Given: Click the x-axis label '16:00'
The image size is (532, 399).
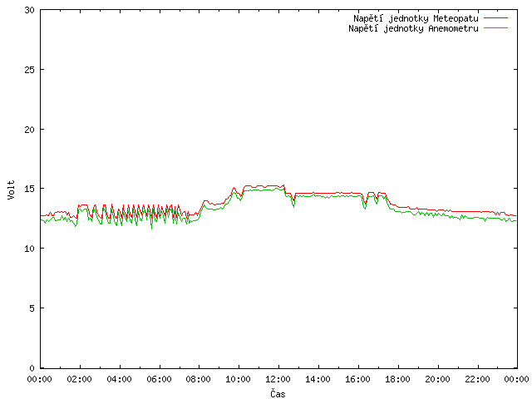Looking at the screenshot, I should (358, 379).
